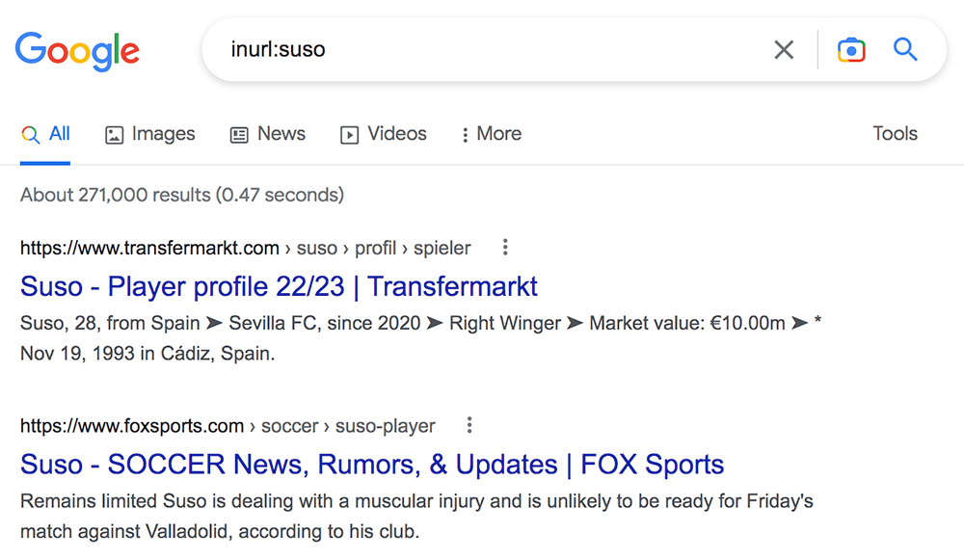Open Suso SOCCER News FOX Sports link
964x560 pixels.
[372, 465]
